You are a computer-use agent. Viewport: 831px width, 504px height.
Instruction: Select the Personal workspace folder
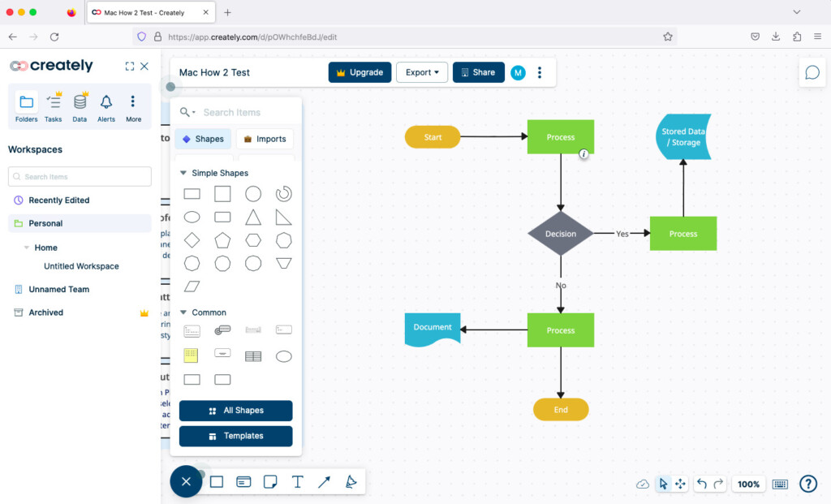(80, 223)
